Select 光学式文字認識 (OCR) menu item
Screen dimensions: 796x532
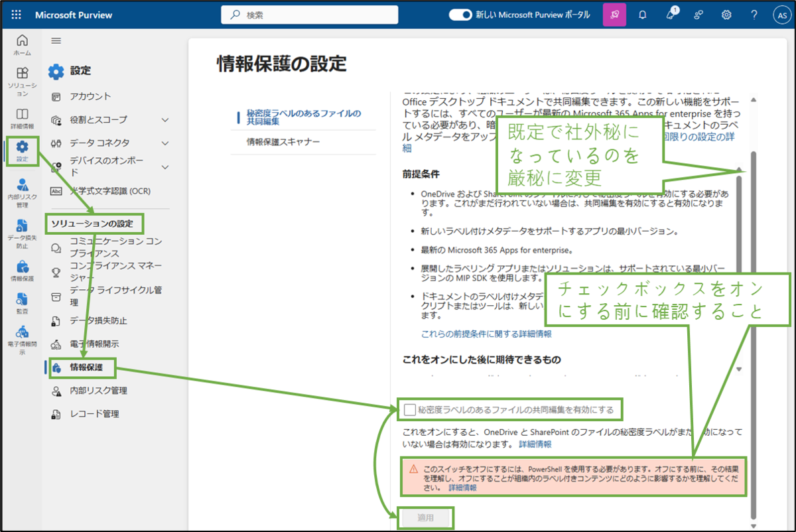click(110, 191)
